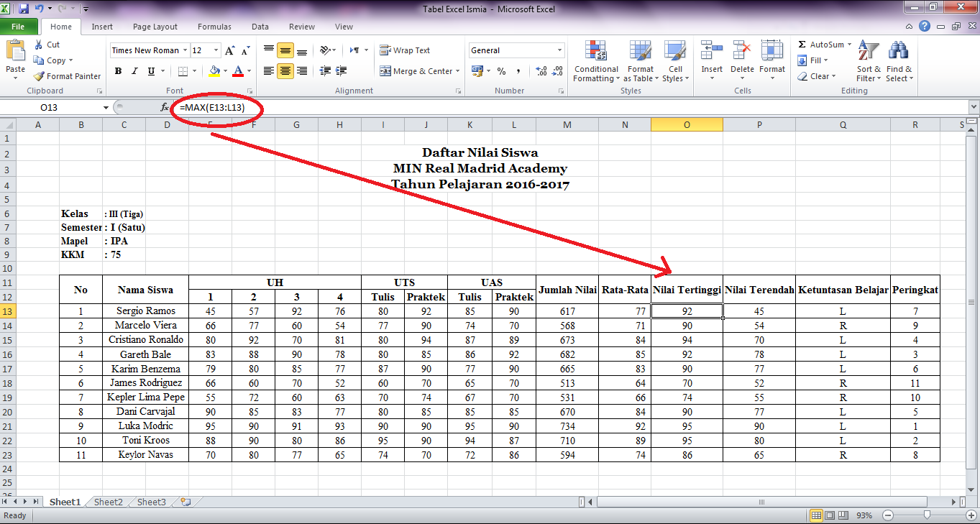
Task: Click the Clear button in Editing
Action: click(x=816, y=76)
